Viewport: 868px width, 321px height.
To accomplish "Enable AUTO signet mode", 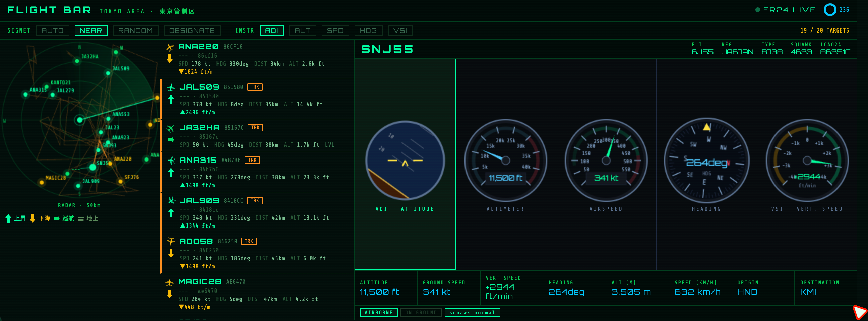I will [x=53, y=30].
